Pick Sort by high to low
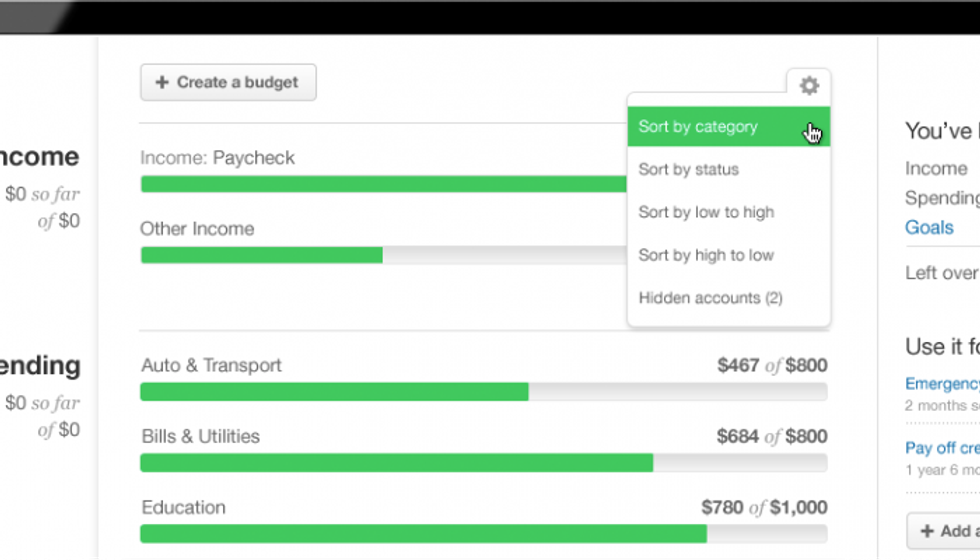This screenshot has height=560, width=980. (x=706, y=255)
